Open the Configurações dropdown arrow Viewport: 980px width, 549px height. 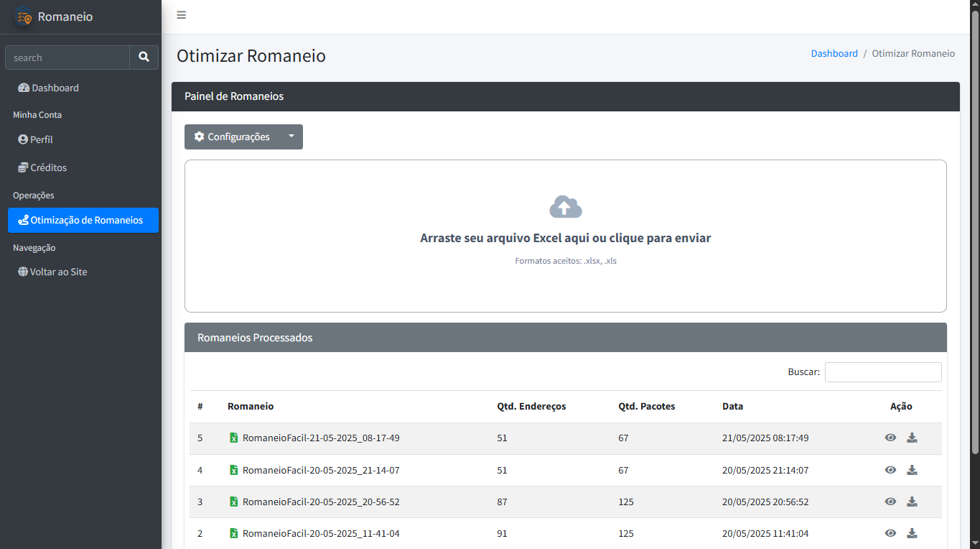291,137
